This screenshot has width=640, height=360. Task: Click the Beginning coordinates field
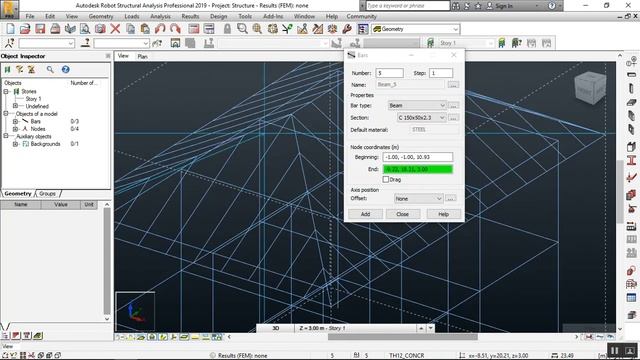pyautogui.click(x=418, y=157)
